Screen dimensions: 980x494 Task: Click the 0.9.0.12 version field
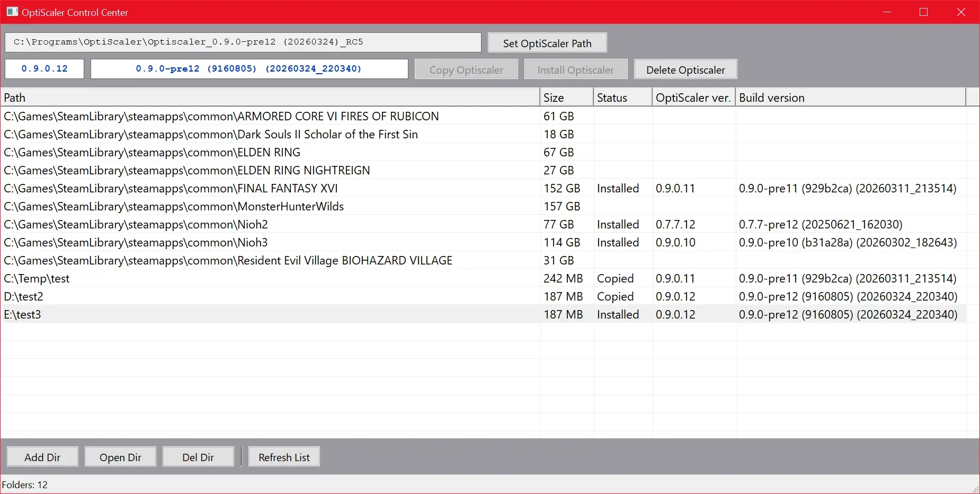(x=44, y=69)
